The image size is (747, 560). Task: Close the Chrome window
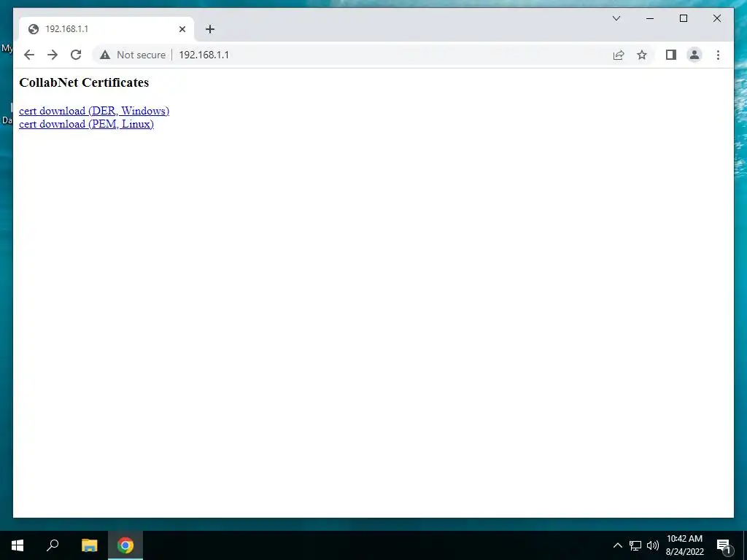click(x=716, y=18)
